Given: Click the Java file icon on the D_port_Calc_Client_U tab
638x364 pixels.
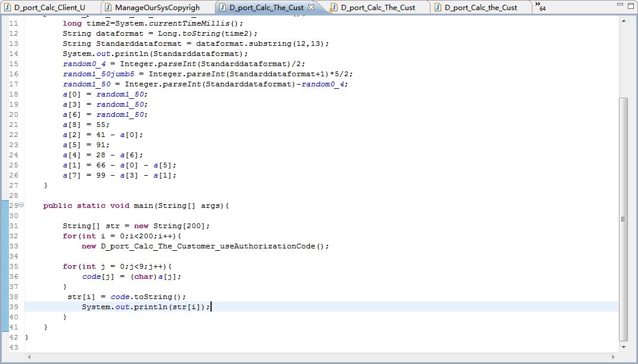Looking at the screenshot, I should tap(7, 7).
